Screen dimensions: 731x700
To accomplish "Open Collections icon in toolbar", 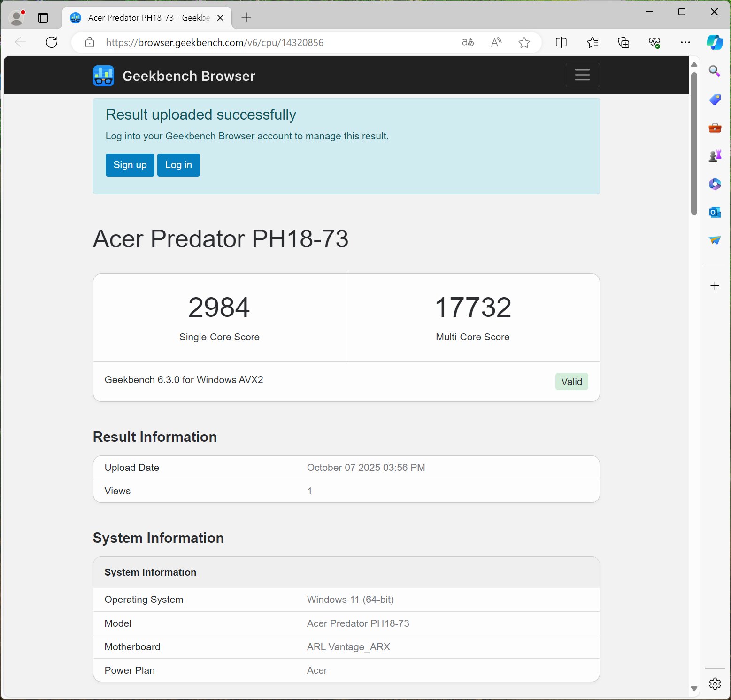I will point(623,43).
